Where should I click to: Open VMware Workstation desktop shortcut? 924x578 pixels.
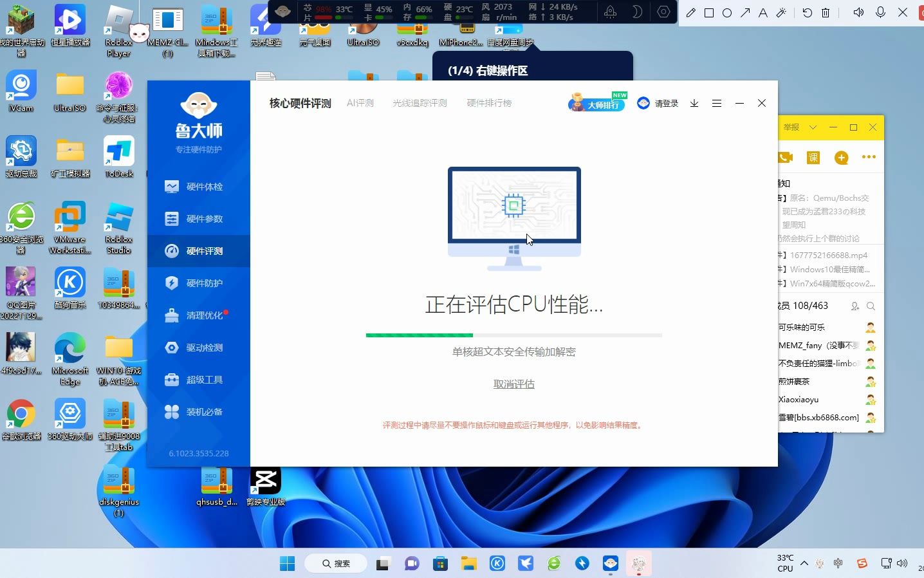[70, 228]
